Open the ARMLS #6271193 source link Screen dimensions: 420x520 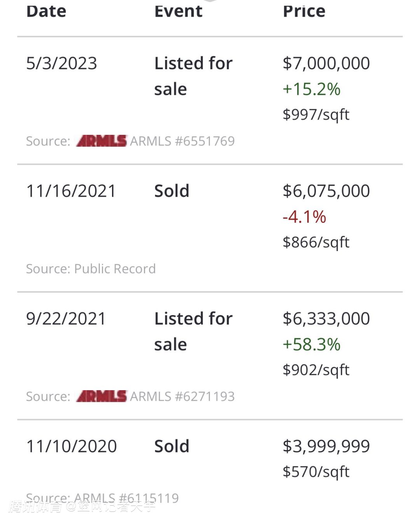182,396
